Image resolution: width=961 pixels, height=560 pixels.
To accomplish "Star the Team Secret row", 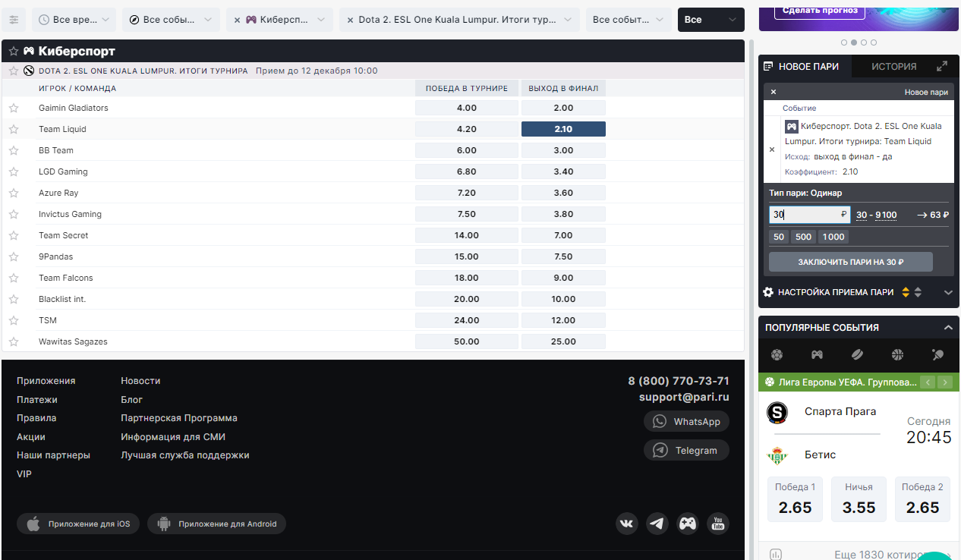I will point(14,235).
